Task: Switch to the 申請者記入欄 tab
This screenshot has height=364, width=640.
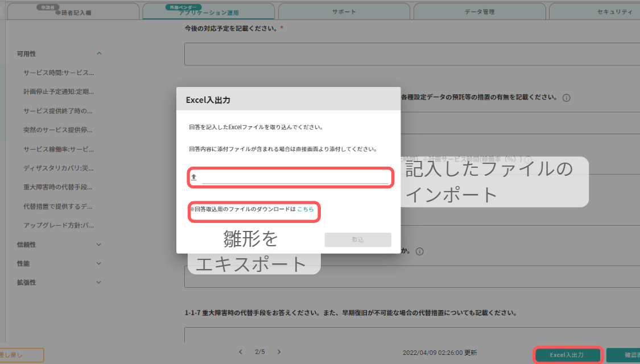Action: [x=74, y=11]
